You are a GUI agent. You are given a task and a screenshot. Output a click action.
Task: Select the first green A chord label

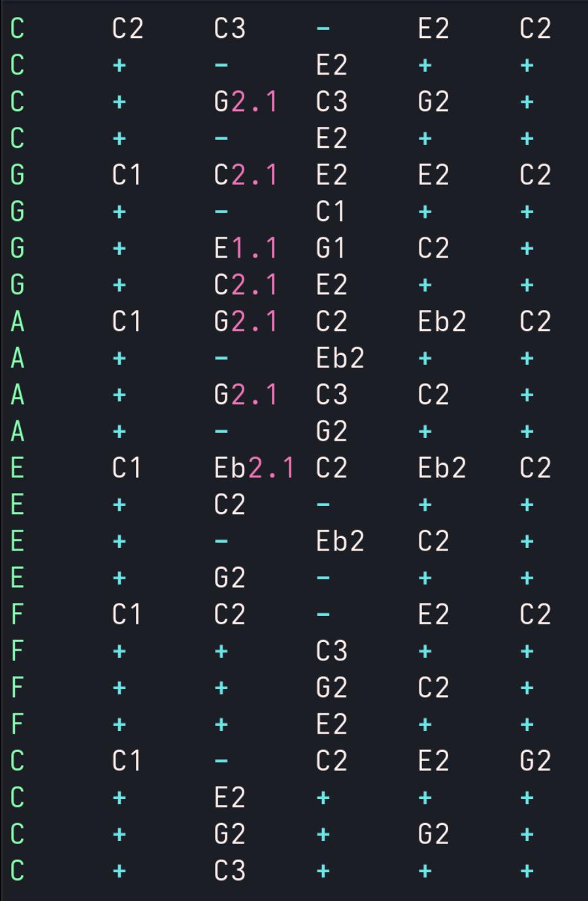coord(18,322)
